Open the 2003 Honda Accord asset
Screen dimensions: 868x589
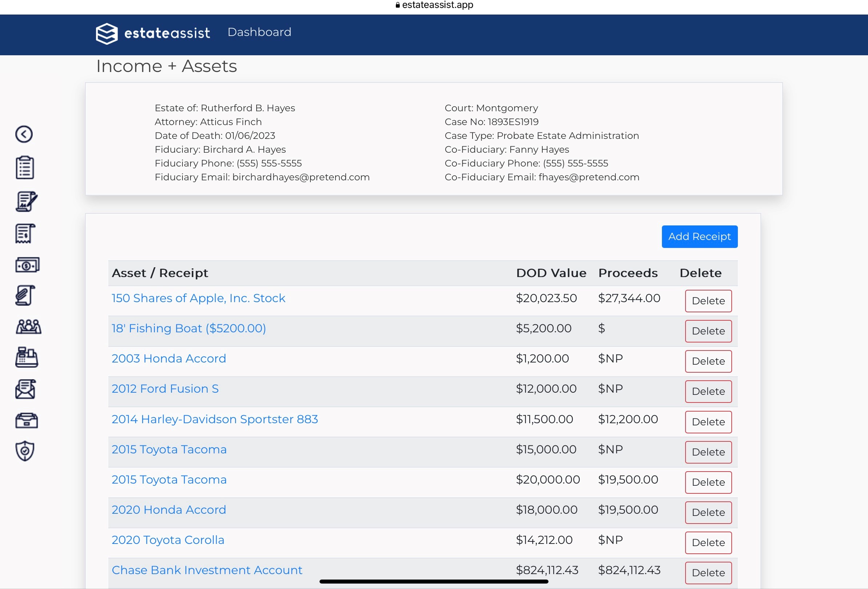coord(169,358)
